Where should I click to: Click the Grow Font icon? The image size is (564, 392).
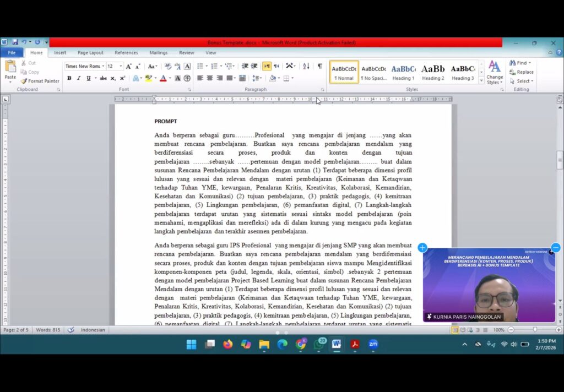(129, 66)
